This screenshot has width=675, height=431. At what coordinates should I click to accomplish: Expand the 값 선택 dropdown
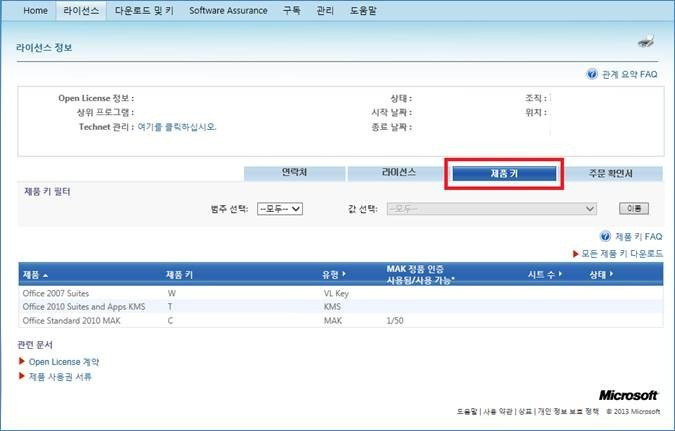pyautogui.click(x=492, y=209)
